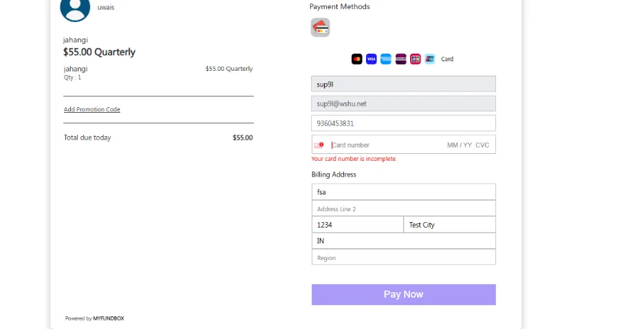Click the MYFUNDBOX powered-by text
The width and height of the screenshot is (644, 330).
pyautogui.click(x=109, y=318)
